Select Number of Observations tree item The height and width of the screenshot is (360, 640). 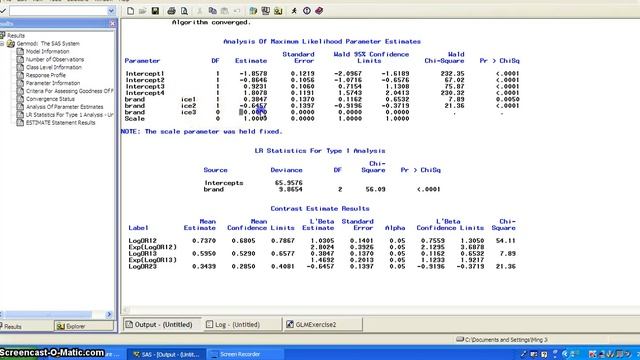[55, 59]
